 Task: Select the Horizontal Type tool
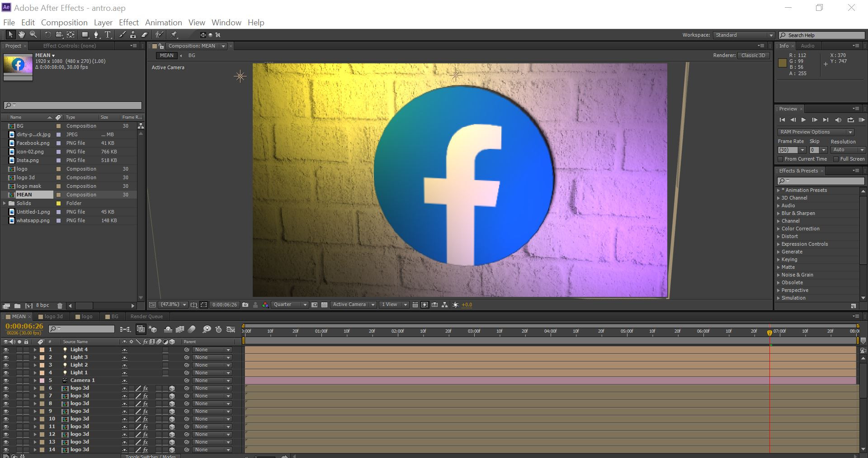108,35
